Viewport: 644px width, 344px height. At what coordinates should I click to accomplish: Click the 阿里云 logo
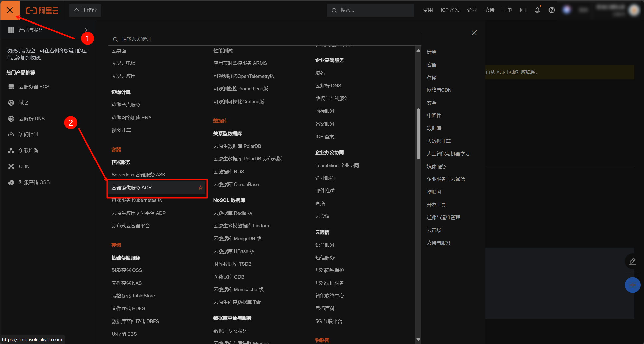click(42, 10)
